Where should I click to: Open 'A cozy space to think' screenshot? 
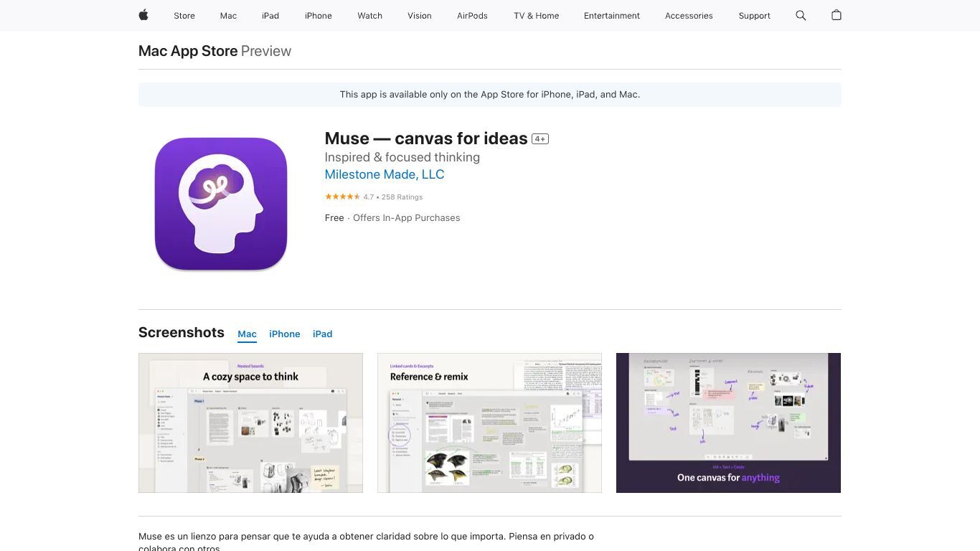250,423
